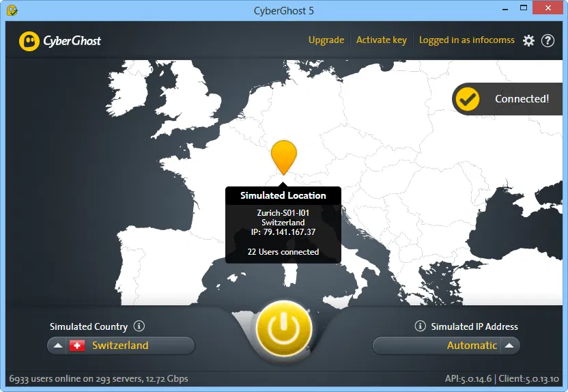Click the Simulated IP Address label
Screen dimensions: 568x392
point(474,326)
